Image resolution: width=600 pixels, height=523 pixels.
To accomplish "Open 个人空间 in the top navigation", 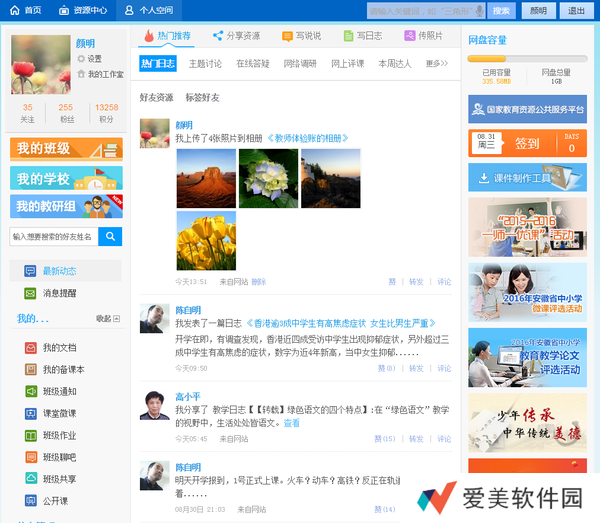I will tap(149, 10).
